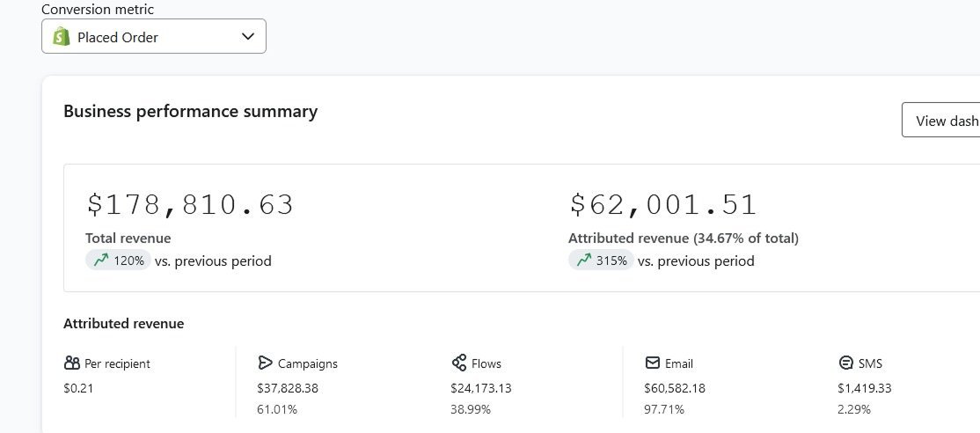This screenshot has width=980, height=433.
Task: Click the Shopify bag icon in dropdown
Action: 62,36
